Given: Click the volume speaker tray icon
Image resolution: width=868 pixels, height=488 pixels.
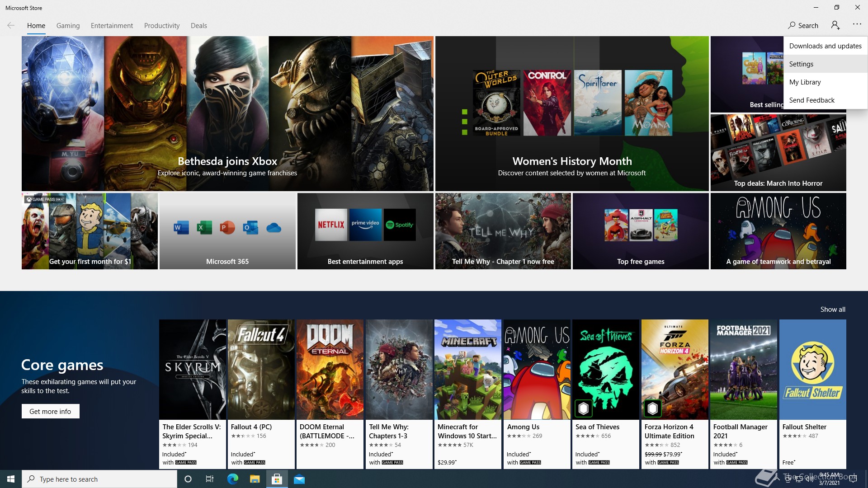Looking at the screenshot, I should (809, 479).
